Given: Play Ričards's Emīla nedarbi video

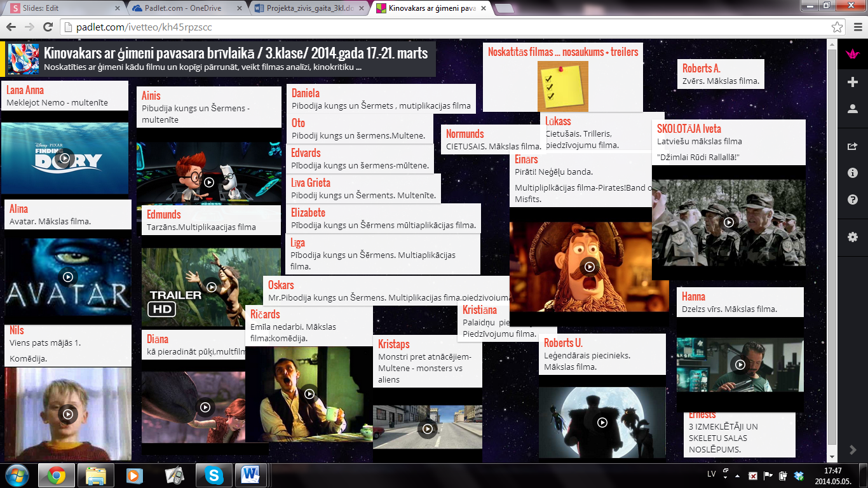Looking at the screenshot, I should (309, 394).
